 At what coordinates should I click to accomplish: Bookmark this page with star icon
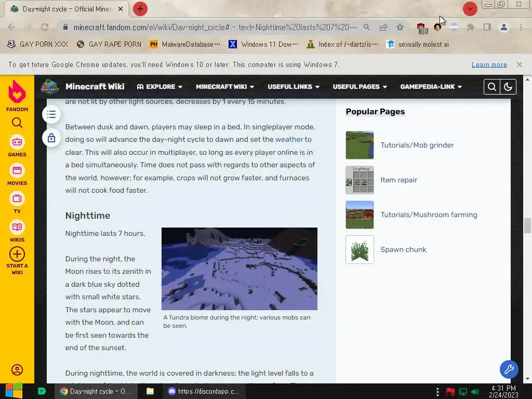[x=400, y=27]
